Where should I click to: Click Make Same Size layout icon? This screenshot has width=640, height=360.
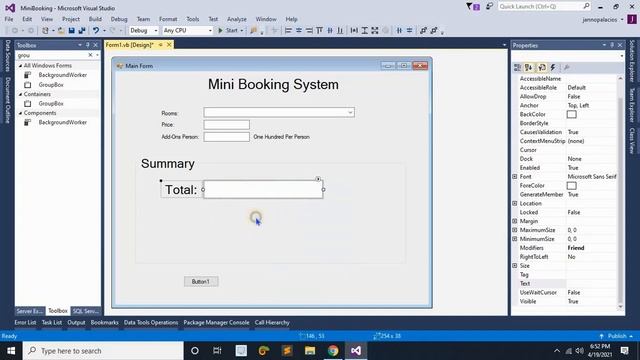point(375,30)
